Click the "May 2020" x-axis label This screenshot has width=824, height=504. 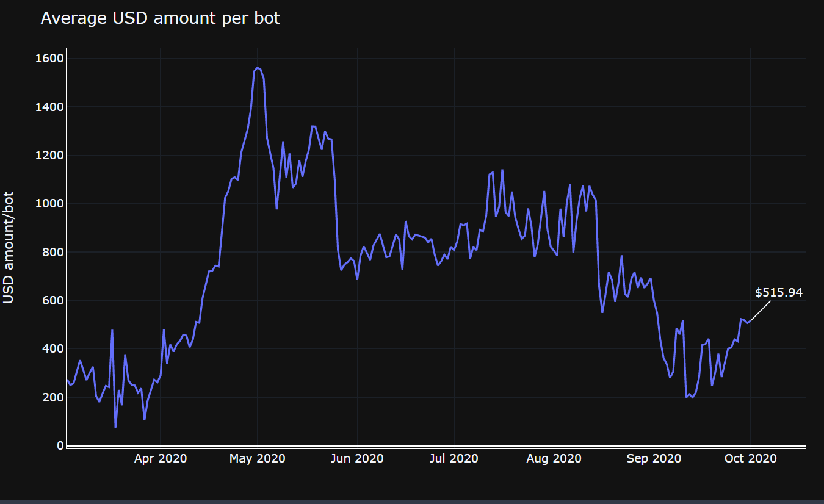pyautogui.click(x=257, y=458)
